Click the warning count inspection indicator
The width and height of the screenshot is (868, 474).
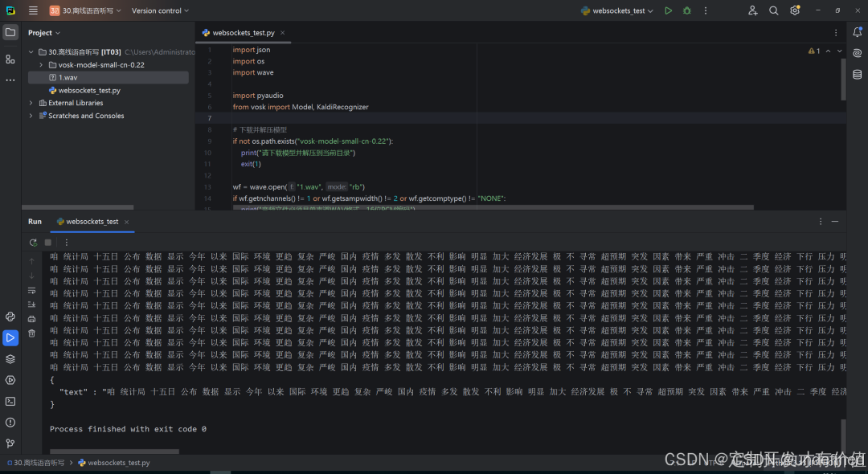pyautogui.click(x=814, y=51)
